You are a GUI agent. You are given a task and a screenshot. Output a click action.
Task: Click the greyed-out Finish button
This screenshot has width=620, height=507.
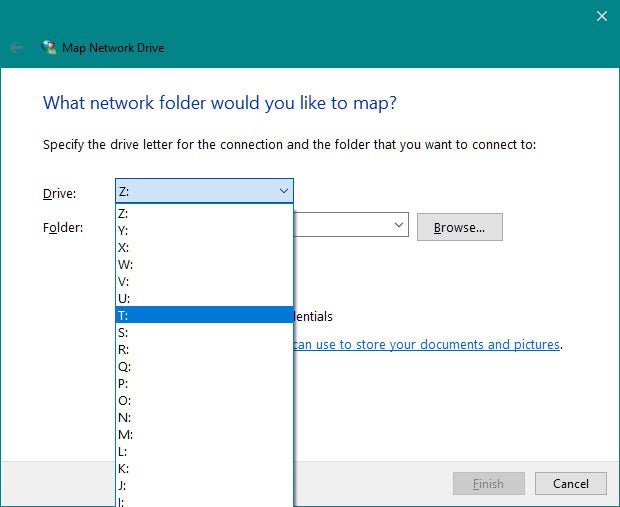pos(489,483)
